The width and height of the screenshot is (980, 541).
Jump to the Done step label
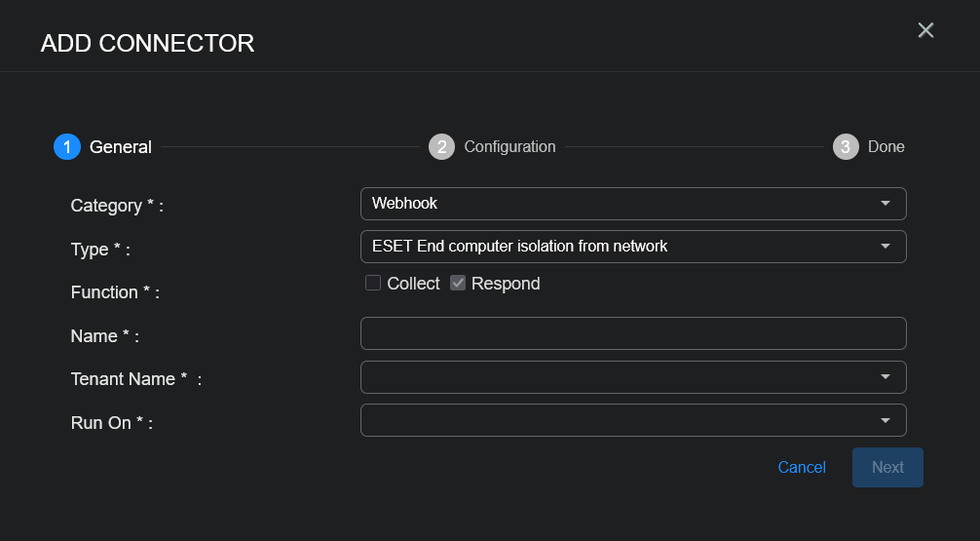click(886, 147)
